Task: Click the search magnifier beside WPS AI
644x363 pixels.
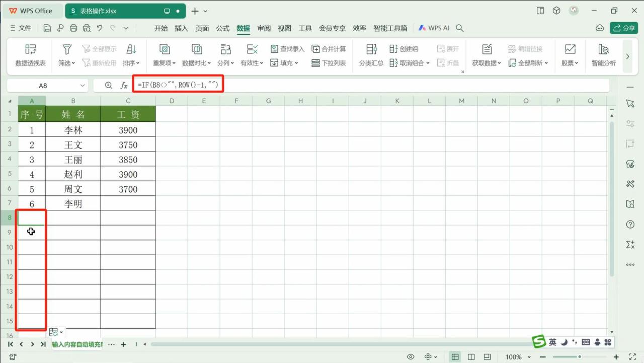Action: coord(459,28)
